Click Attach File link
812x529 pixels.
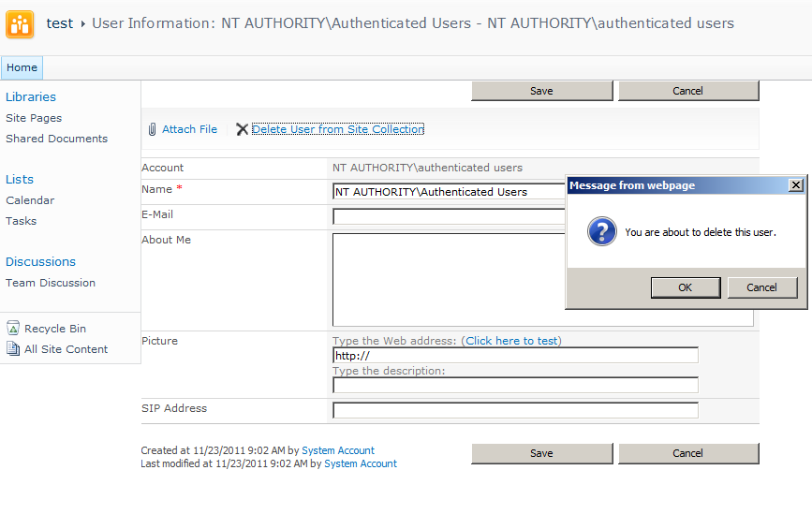(189, 129)
